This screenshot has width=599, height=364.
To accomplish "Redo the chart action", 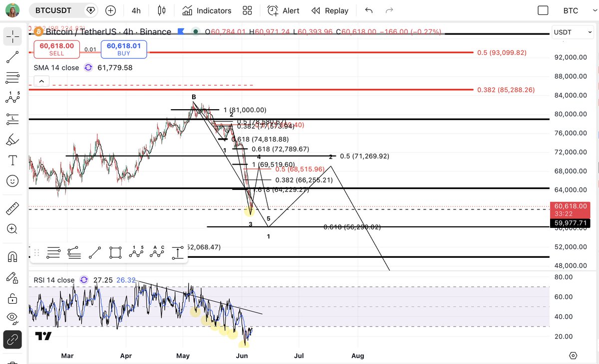I will (390, 10).
